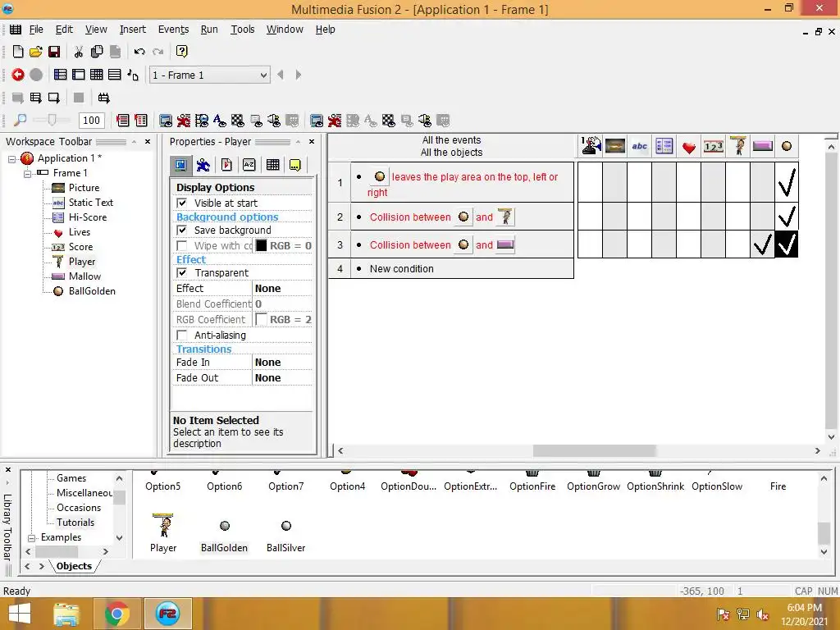Open the Values A-Z properties tab icon
Screen dimensions: 840x630
click(x=249, y=165)
